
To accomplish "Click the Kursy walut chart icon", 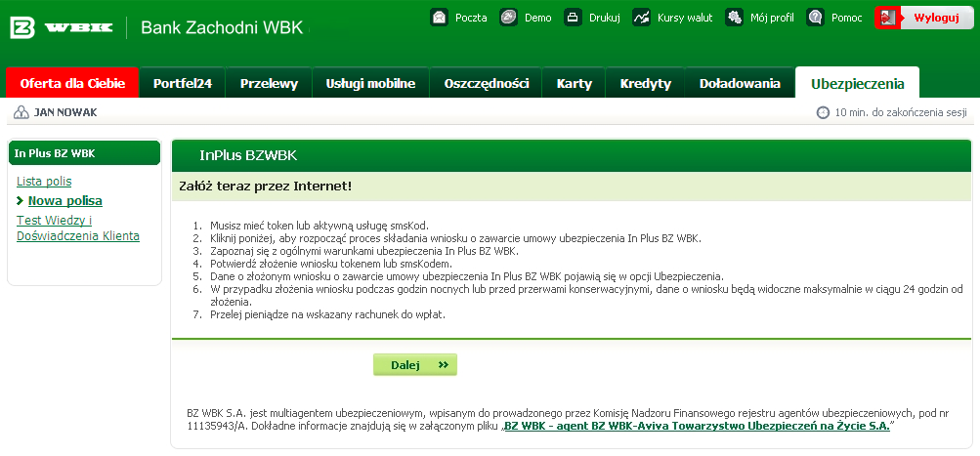I will coord(641,18).
